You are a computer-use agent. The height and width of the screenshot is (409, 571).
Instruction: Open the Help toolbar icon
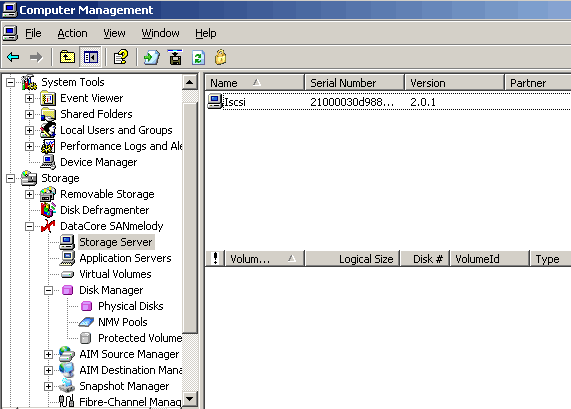pos(121,57)
